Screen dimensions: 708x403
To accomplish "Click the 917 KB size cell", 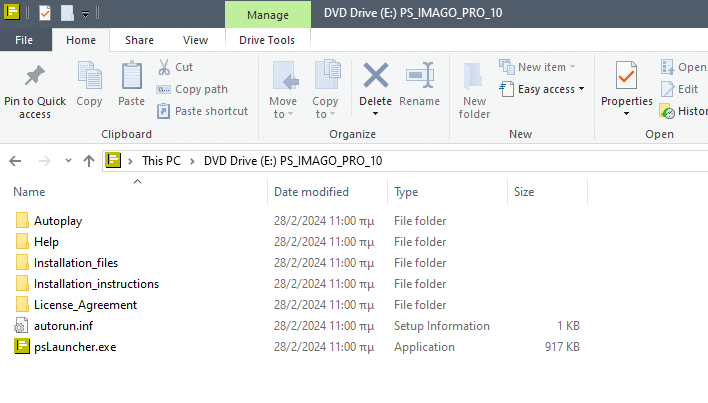I will 562,347.
